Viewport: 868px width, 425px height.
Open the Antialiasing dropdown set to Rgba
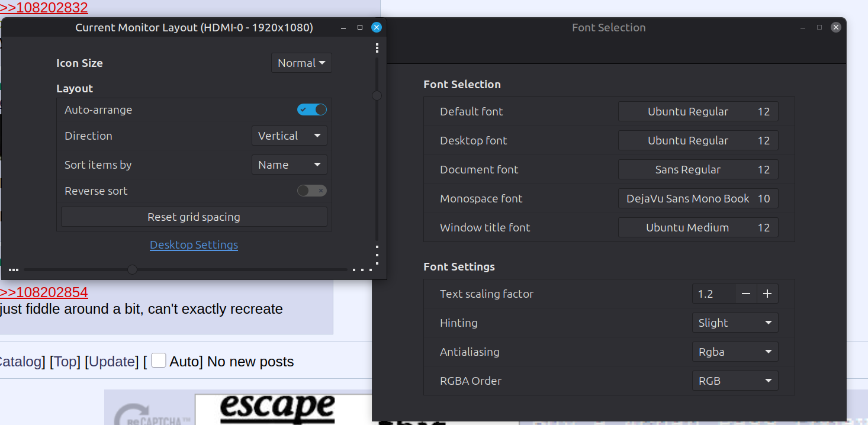click(735, 352)
